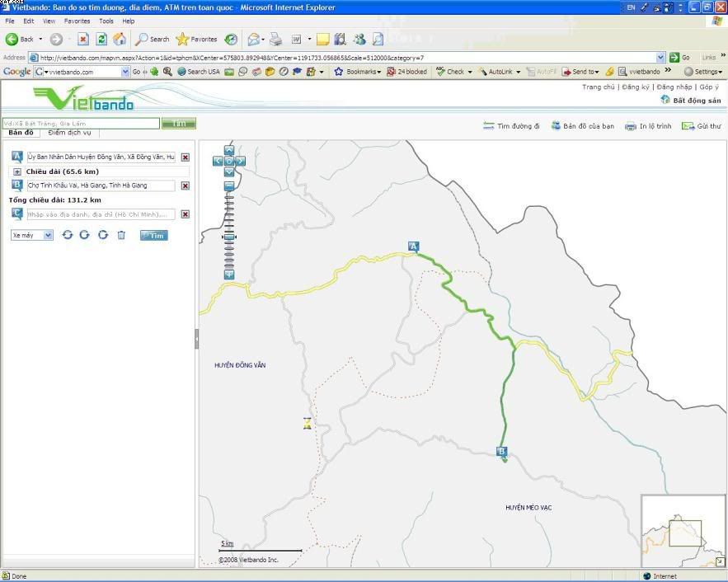Image resolution: width=728 pixels, height=582 pixels.
Task: Switch to the Điểm dịch vụ tab
Action: click(69, 133)
